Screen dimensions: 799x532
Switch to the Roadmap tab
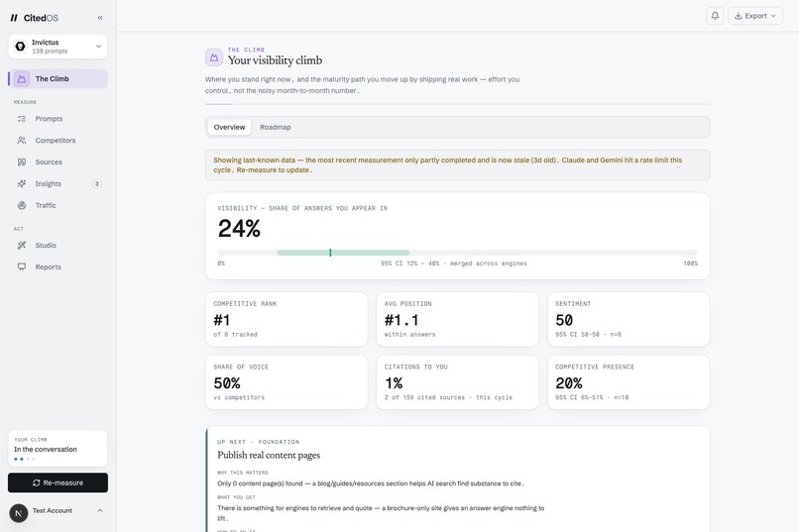click(x=276, y=127)
